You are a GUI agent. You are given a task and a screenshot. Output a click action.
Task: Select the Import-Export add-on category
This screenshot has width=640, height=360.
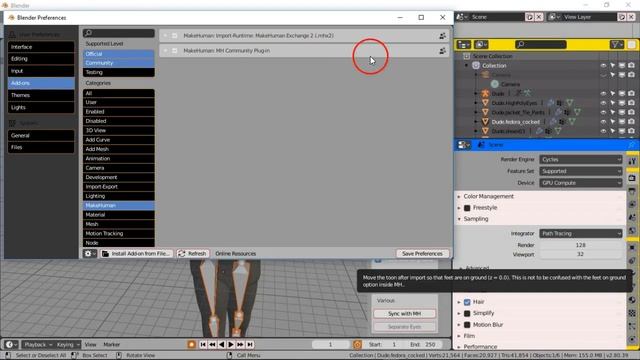pyautogui.click(x=119, y=187)
